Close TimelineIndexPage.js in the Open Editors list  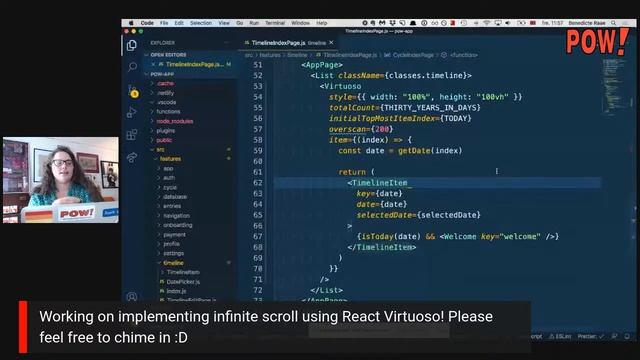pyautogui.click(x=153, y=64)
